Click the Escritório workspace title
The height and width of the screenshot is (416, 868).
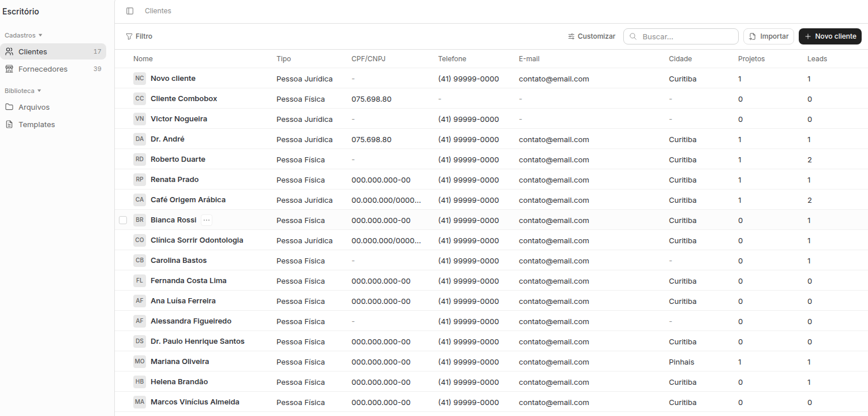pos(21,12)
